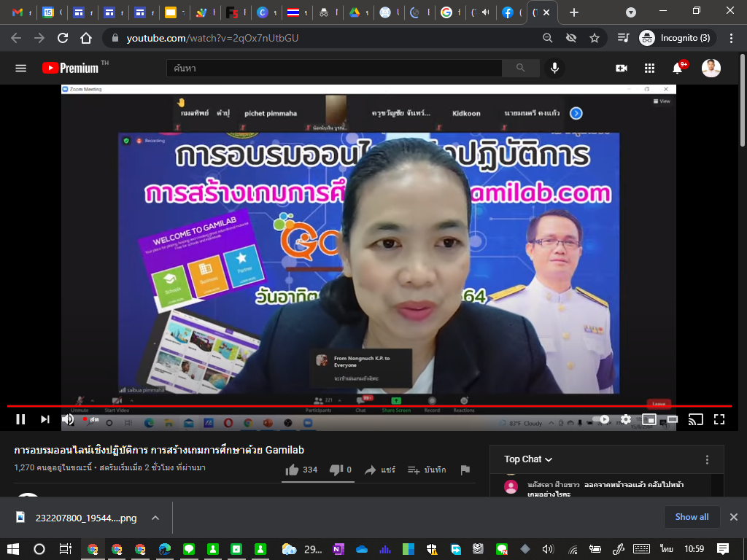
Task: Switch to the Google Drive tab
Action: 354,13
